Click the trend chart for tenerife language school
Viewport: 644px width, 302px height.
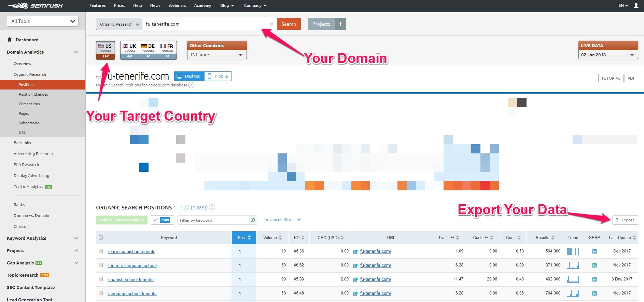click(x=573, y=265)
